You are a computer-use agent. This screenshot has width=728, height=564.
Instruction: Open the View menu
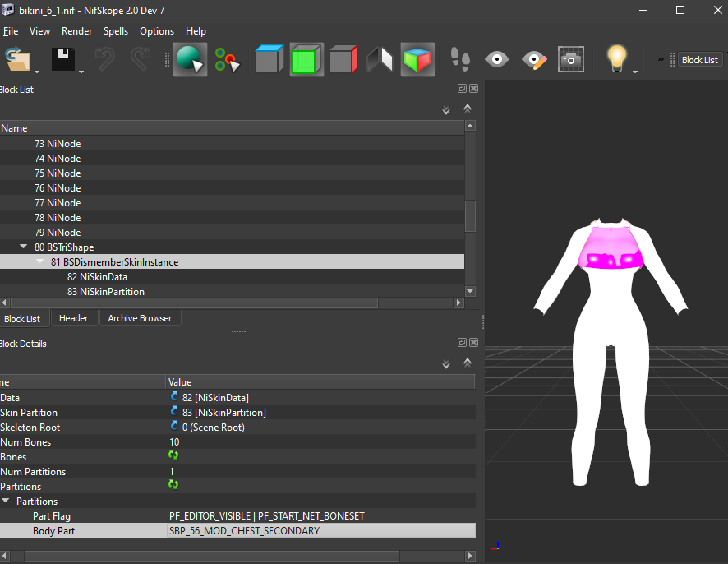[x=40, y=31]
